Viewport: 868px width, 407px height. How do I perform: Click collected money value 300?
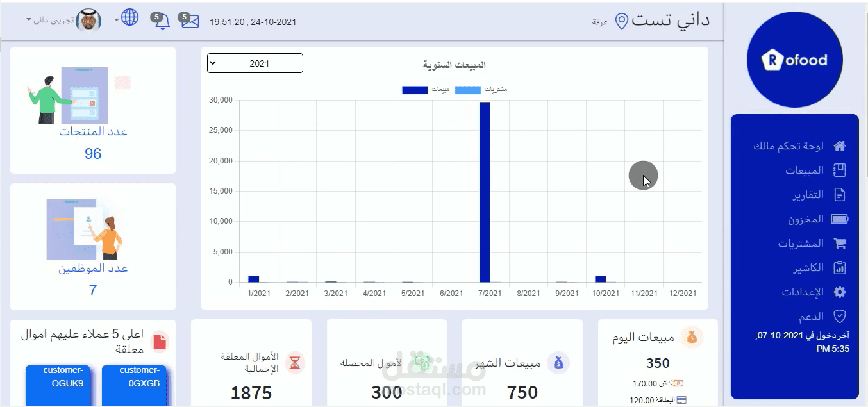tap(387, 392)
